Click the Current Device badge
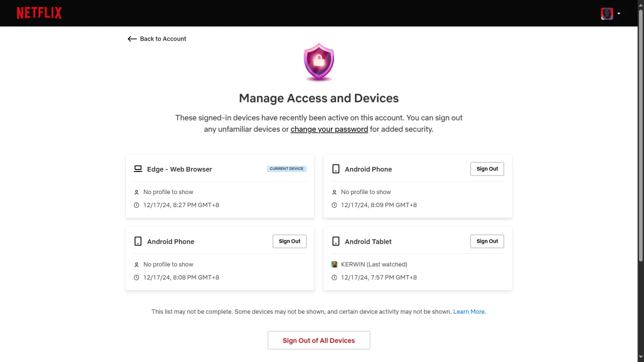 pyautogui.click(x=286, y=169)
